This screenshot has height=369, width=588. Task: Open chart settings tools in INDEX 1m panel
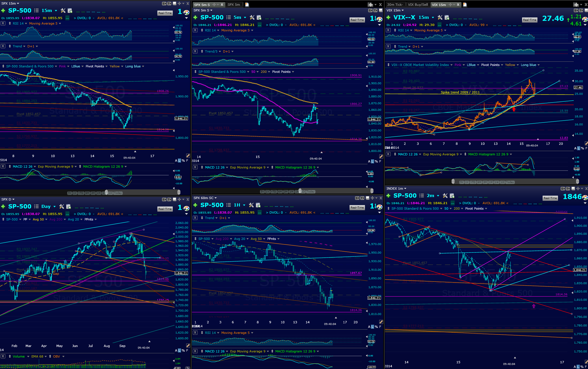tap(445, 196)
